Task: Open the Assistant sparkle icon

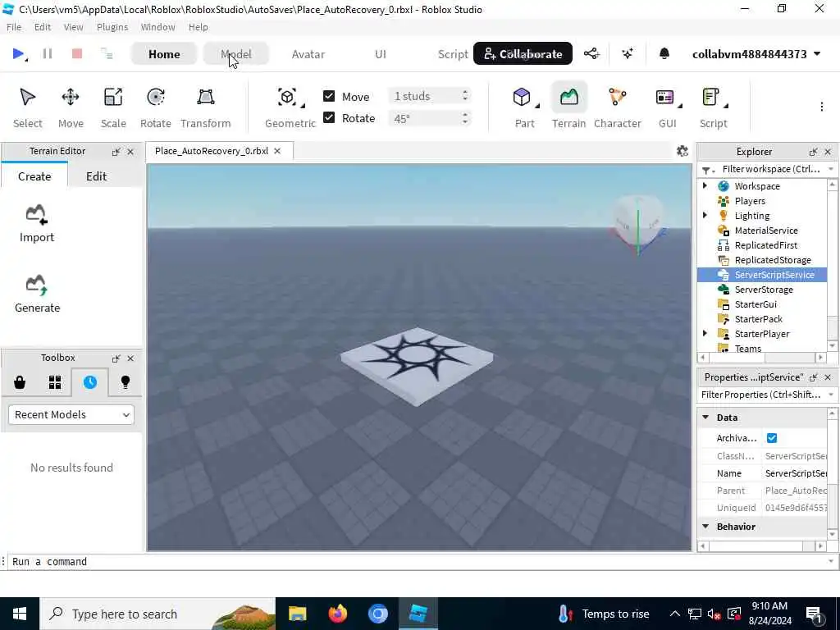Action: [628, 53]
